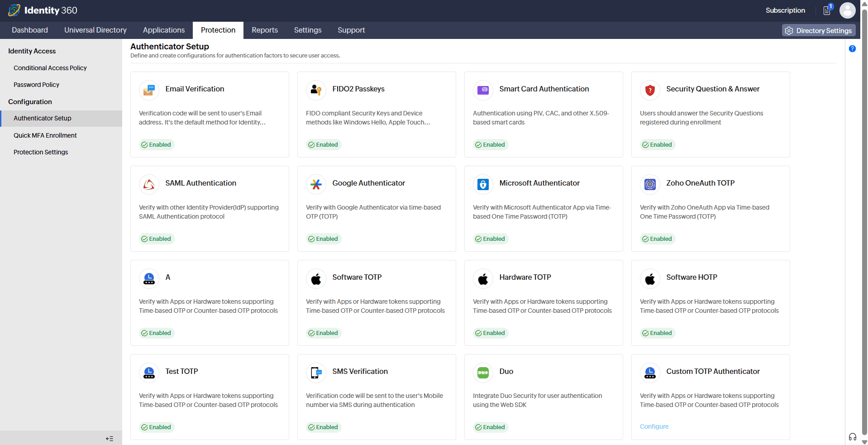Viewport: 868px width, 445px height.
Task: Collapse the sidebar with the arrow icon
Action: (x=110, y=438)
